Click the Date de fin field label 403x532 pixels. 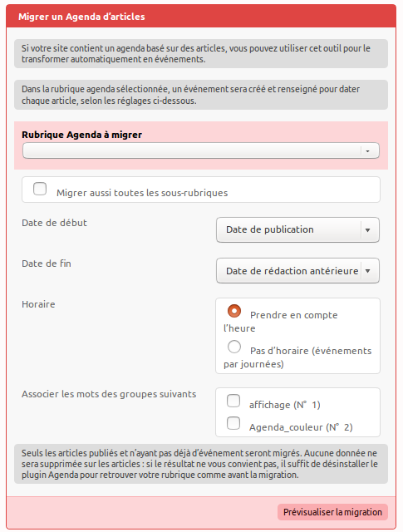(47, 264)
